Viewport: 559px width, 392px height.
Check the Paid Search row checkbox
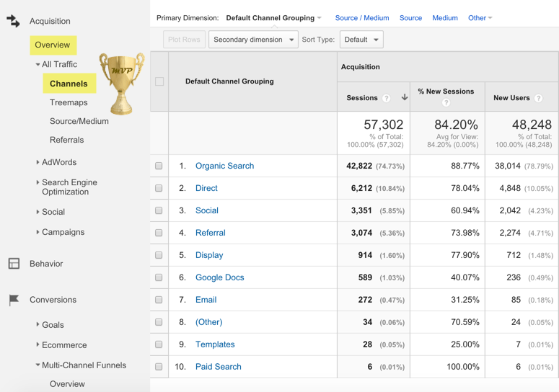click(x=159, y=367)
